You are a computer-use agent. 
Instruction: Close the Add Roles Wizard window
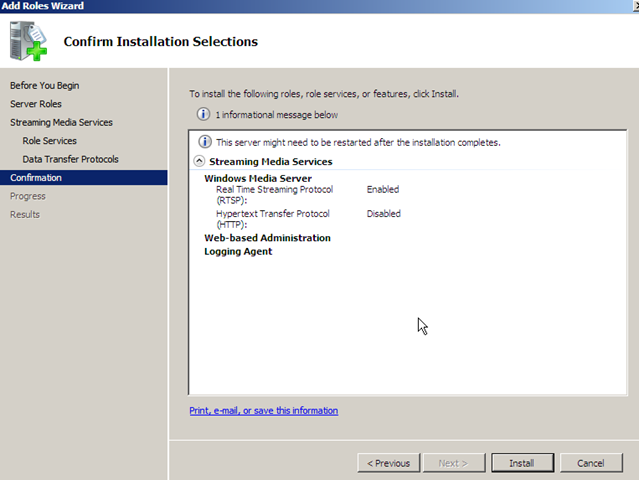635,6
